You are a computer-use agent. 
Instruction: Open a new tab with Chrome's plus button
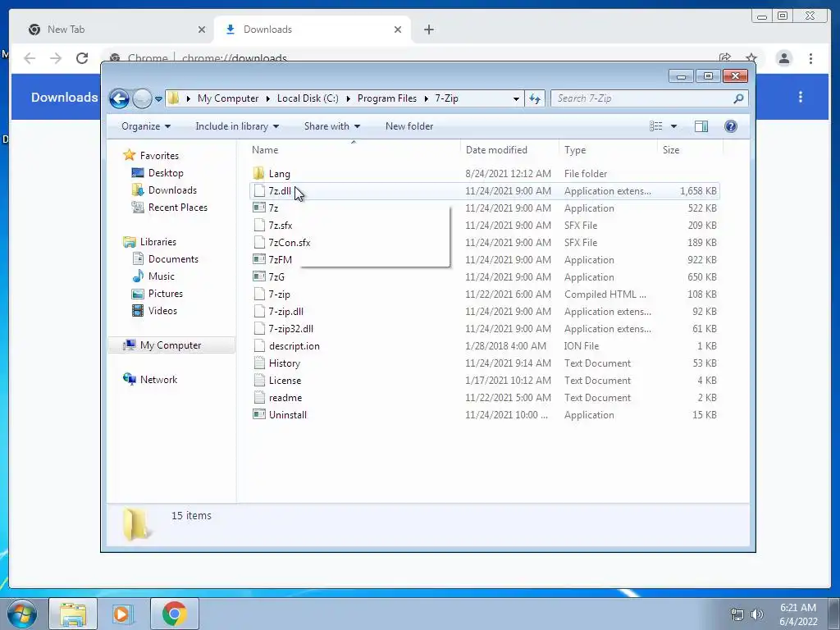(x=428, y=30)
